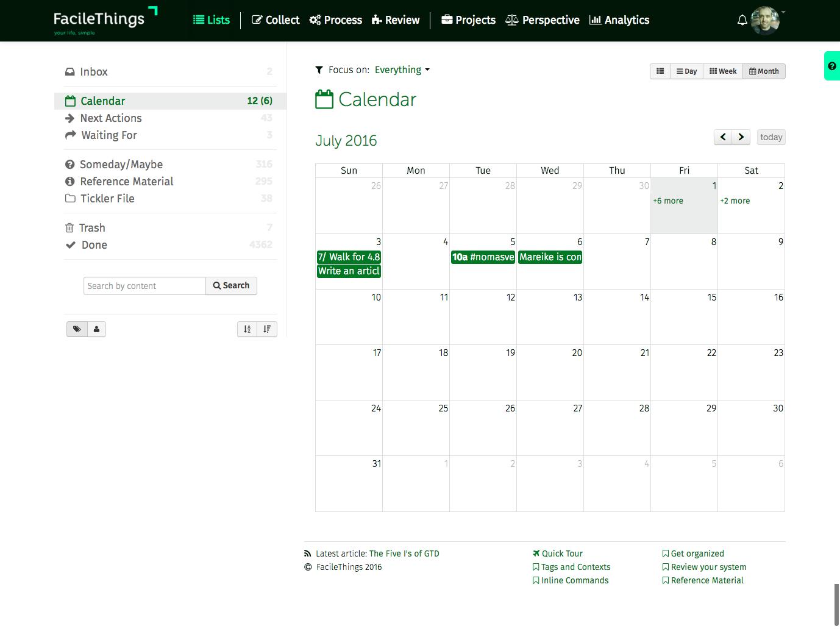The image size is (840, 637).
Task: Select July 31 in the calendar
Action: point(349,483)
